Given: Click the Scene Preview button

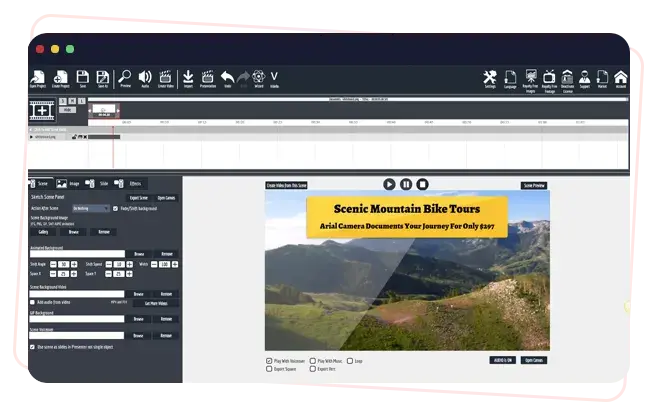Looking at the screenshot, I should pyautogui.click(x=534, y=185).
